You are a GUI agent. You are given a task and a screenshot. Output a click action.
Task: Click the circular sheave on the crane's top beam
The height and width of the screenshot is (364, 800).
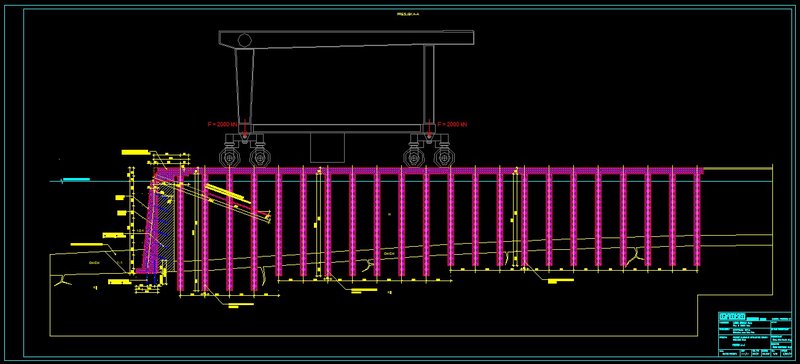tap(244, 39)
